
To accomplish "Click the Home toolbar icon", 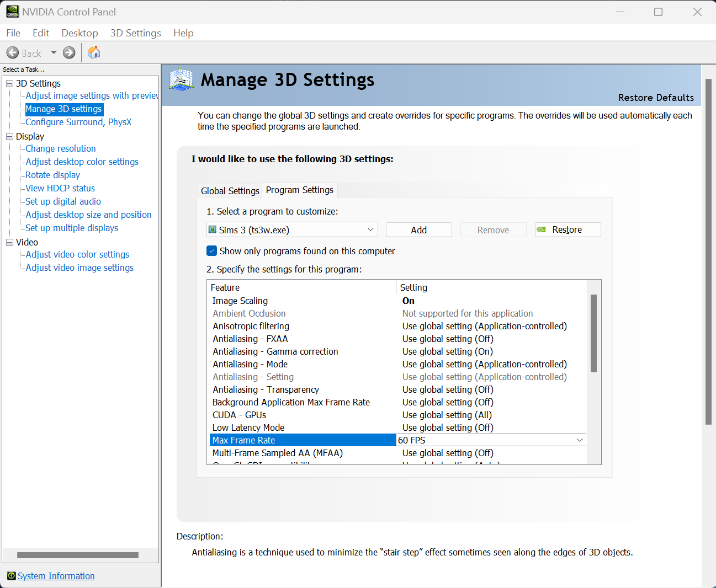I will [94, 52].
